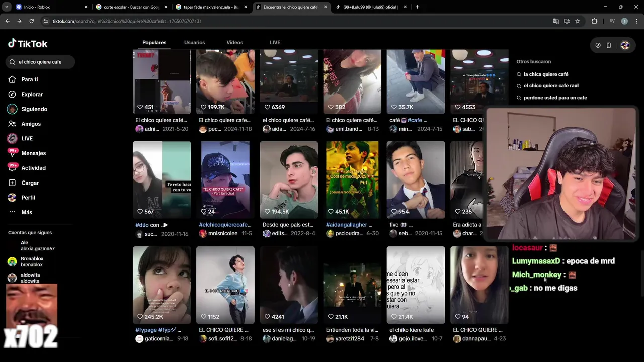Bookmark this page with star icon
The image size is (644, 362).
(x=578, y=21)
